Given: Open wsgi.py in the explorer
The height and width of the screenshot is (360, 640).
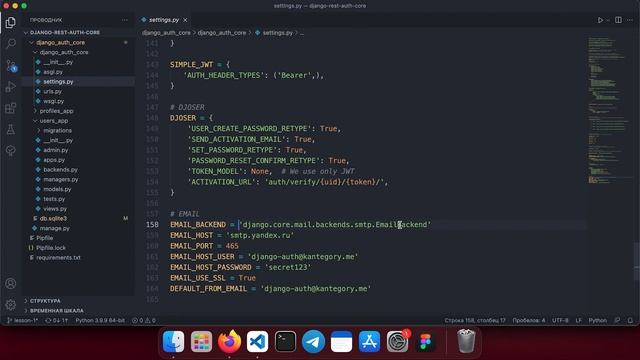Looking at the screenshot, I should (53, 101).
